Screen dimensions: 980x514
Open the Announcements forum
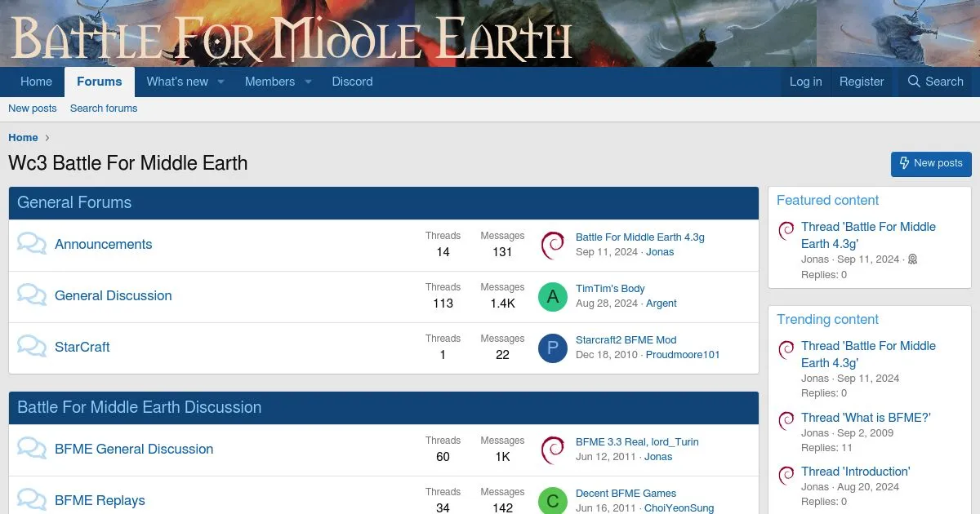(104, 245)
